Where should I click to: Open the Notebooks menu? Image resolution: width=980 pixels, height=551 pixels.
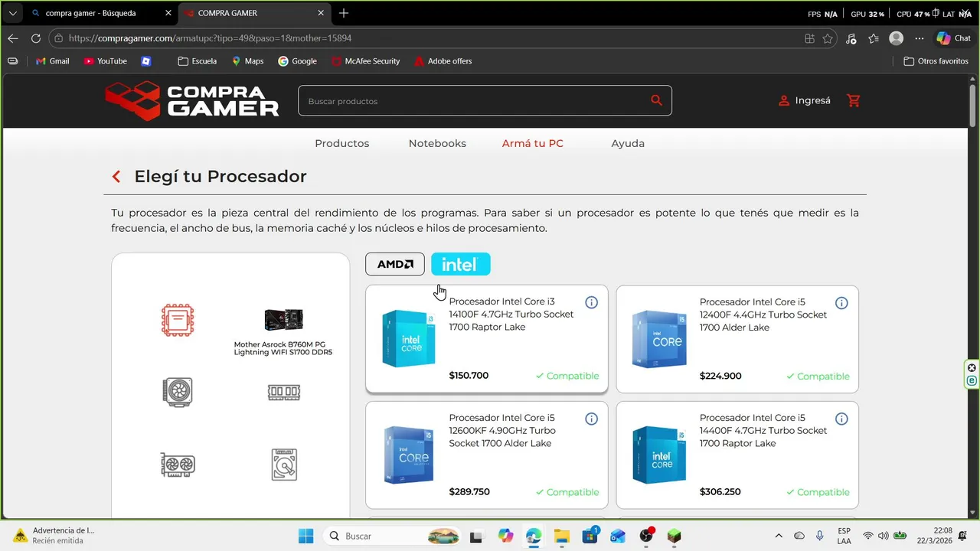tap(437, 143)
